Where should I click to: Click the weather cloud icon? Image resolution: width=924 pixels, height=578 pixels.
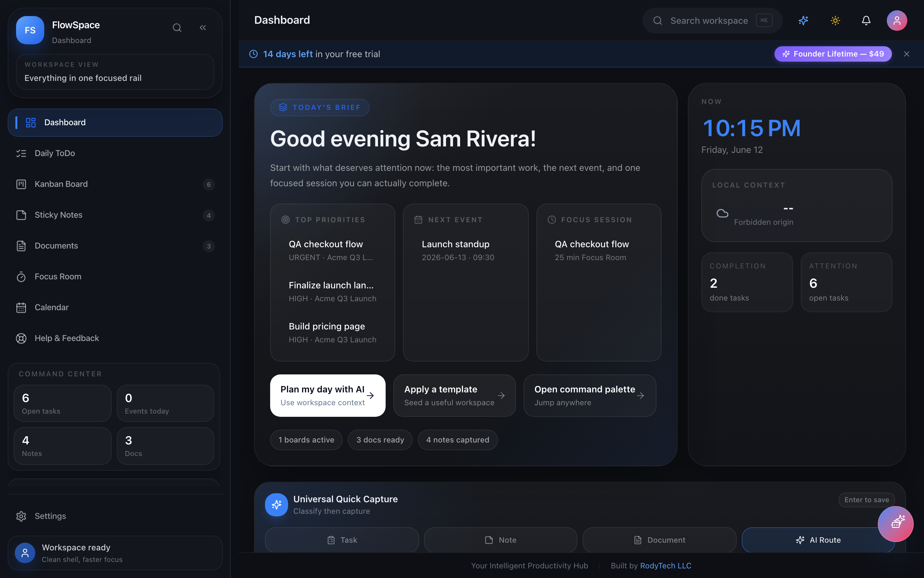722,213
